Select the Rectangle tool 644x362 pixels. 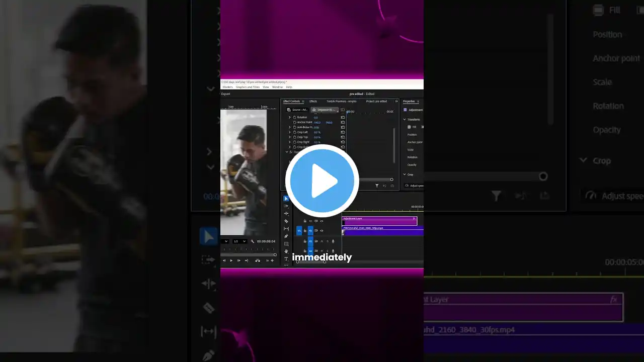(286, 244)
